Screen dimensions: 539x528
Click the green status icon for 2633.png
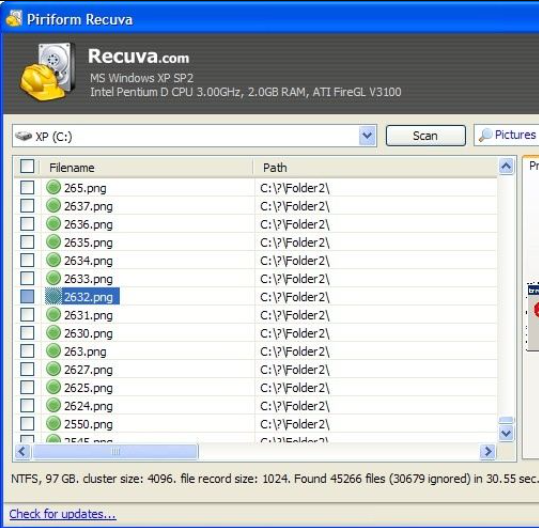[x=53, y=278]
